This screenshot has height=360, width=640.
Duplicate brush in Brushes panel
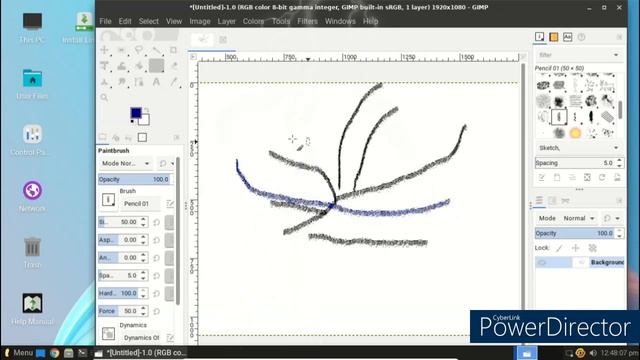(x=572, y=178)
